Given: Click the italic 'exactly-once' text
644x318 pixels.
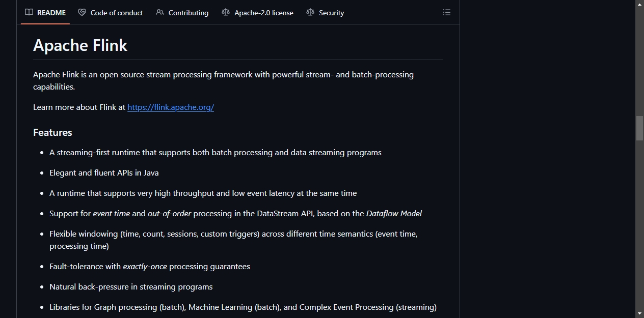Looking at the screenshot, I should click(145, 267).
